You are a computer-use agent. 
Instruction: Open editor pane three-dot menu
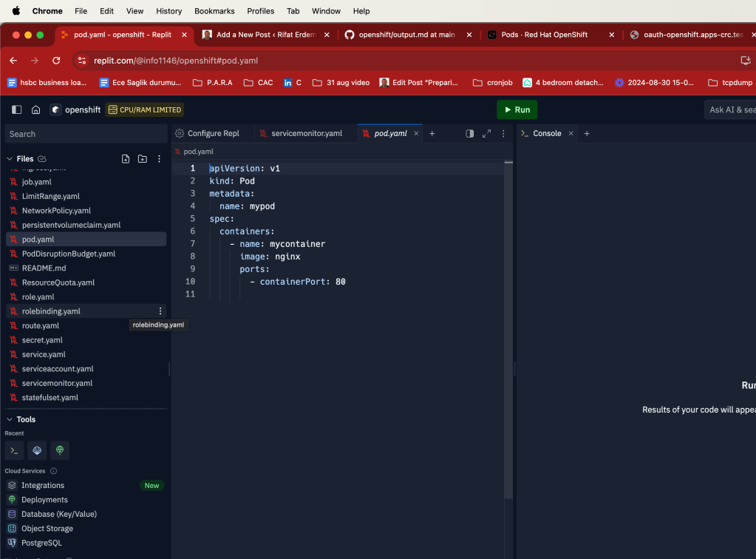(503, 134)
